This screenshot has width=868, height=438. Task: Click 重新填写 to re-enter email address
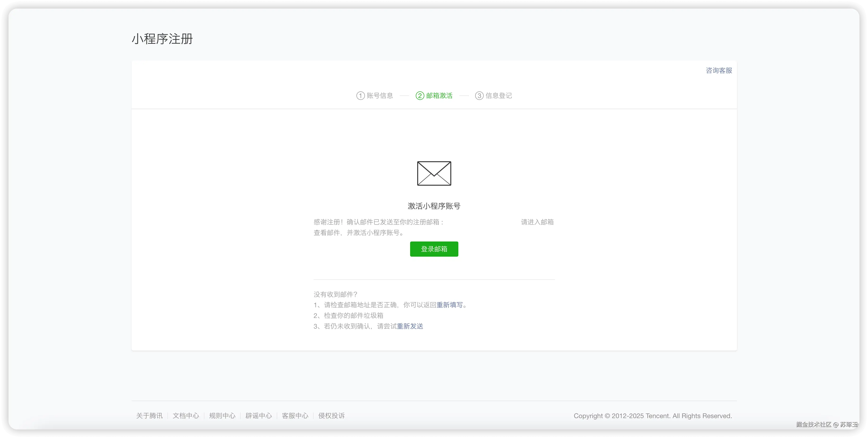click(x=450, y=304)
